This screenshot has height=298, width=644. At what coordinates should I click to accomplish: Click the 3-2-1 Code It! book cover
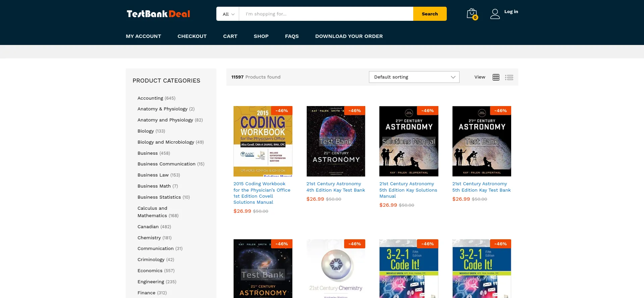pos(409,268)
